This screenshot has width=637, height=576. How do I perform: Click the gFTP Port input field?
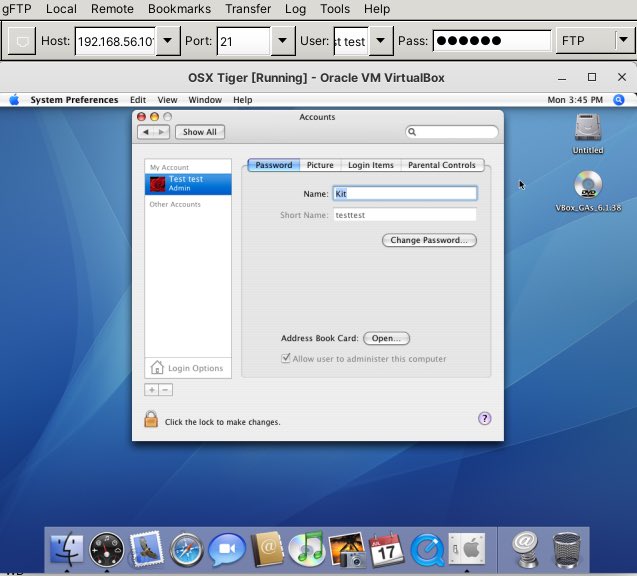tap(244, 41)
